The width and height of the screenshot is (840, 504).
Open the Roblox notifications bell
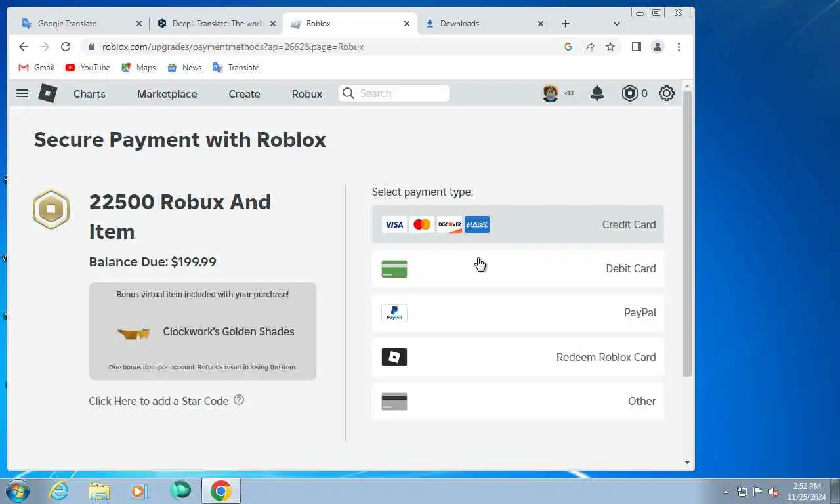click(x=597, y=93)
